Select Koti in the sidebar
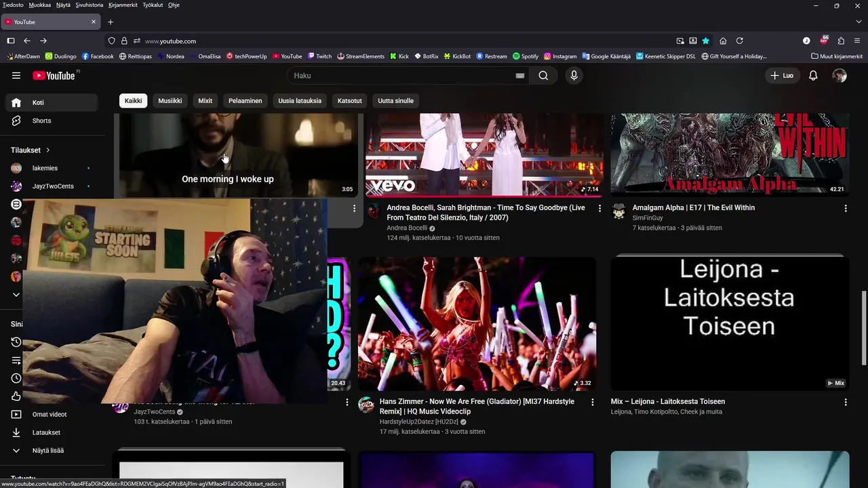Image resolution: width=868 pixels, height=488 pixels. coord(52,102)
